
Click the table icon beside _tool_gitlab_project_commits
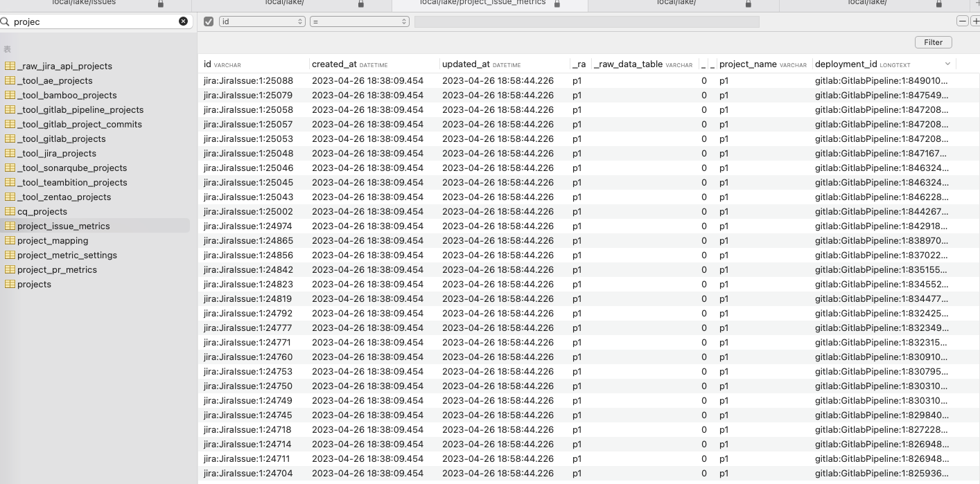(10, 124)
